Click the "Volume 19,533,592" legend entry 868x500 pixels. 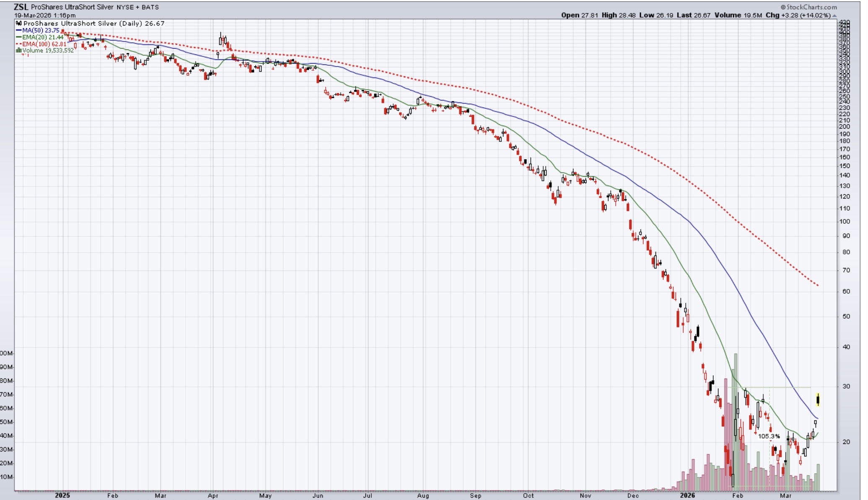pyautogui.click(x=48, y=50)
